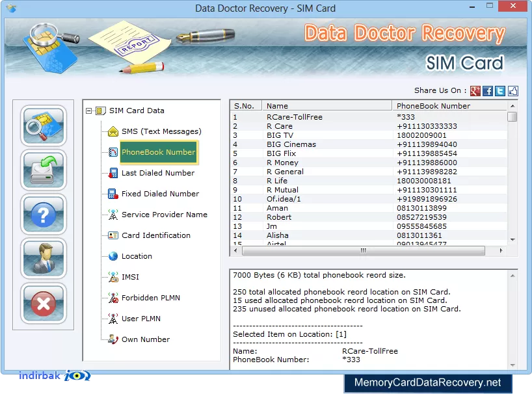Click the contact list vertical scroll thumb
Viewport: 532px width, 394px height.
[512, 117]
